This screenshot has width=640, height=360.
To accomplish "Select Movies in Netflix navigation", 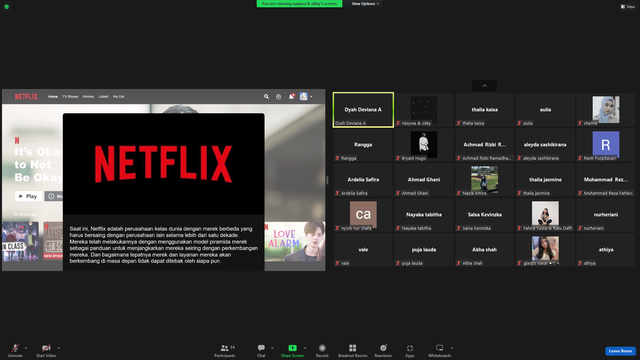I will point(88,97).
